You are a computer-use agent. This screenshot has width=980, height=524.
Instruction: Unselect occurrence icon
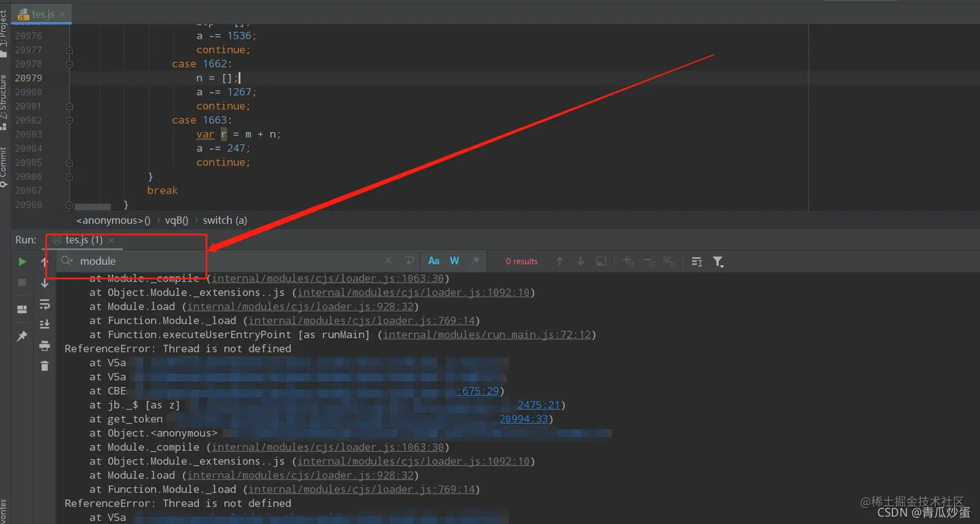649,261
